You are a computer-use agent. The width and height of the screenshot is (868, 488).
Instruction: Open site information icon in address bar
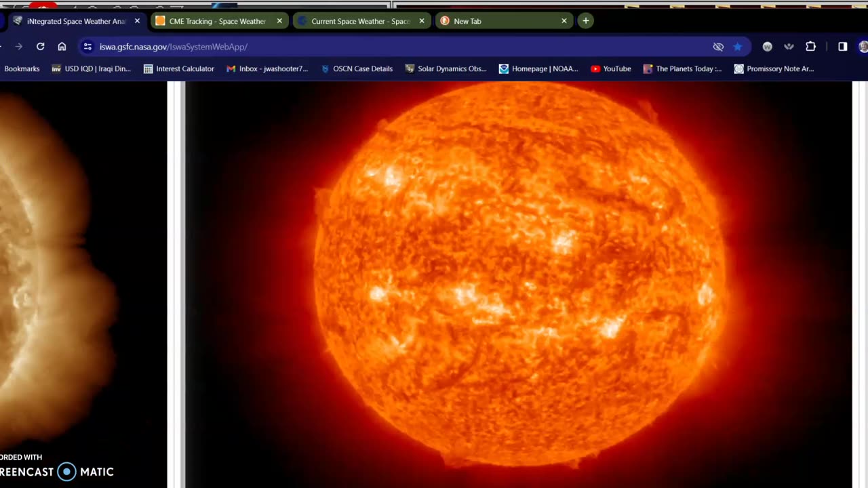87,47
